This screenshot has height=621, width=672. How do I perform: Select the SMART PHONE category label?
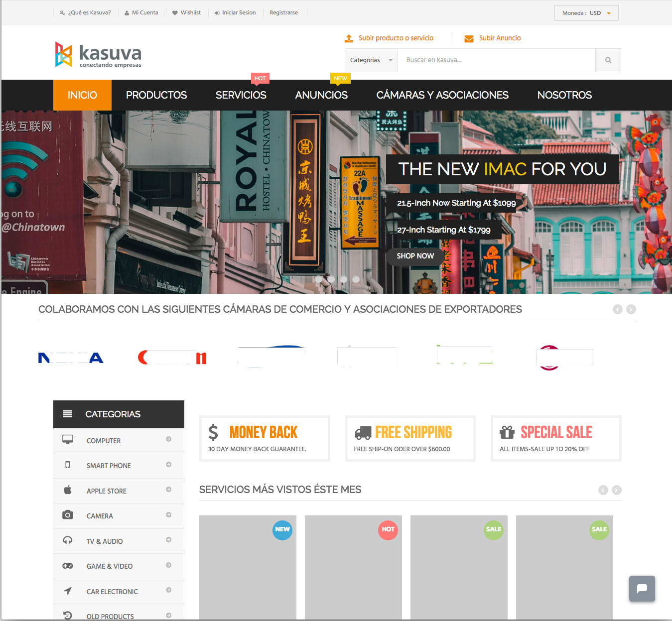point(109,466)
